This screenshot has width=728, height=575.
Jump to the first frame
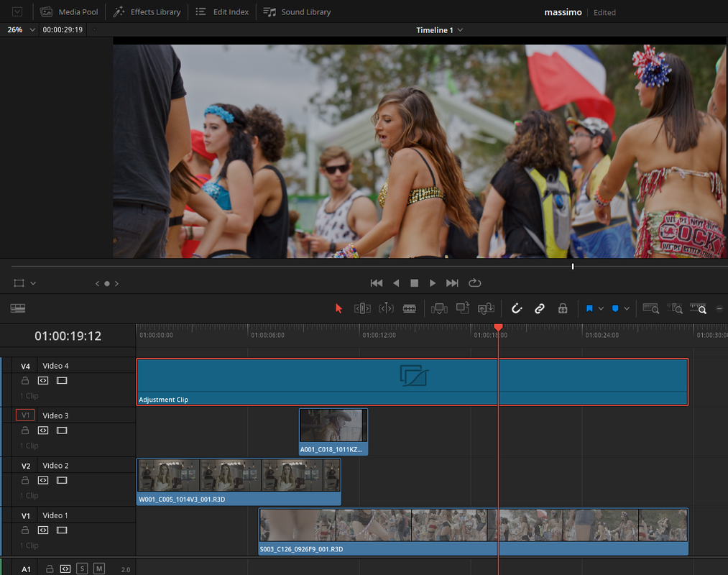377,283
